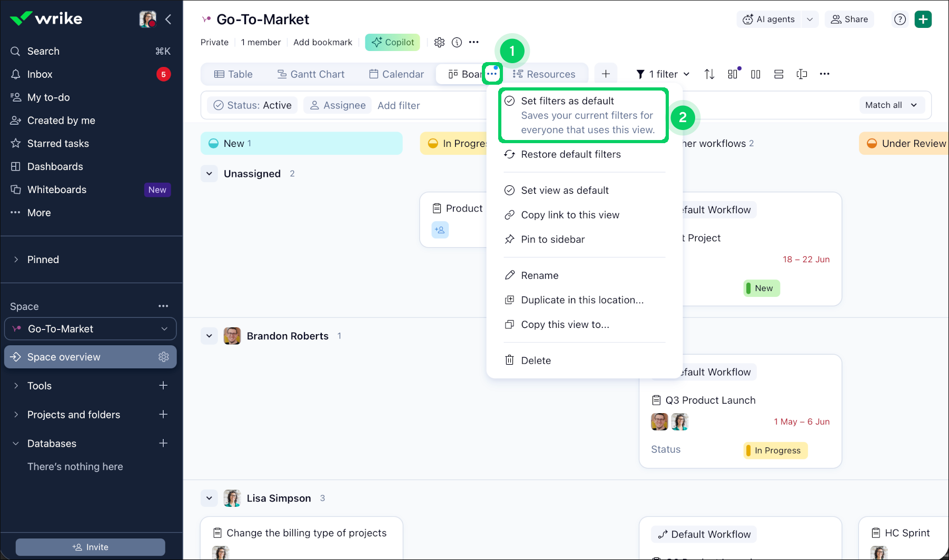Open space settings gear near Copilot
This screenshot has height=560, width=949.
pyautogui.click(x=439, y=43)
